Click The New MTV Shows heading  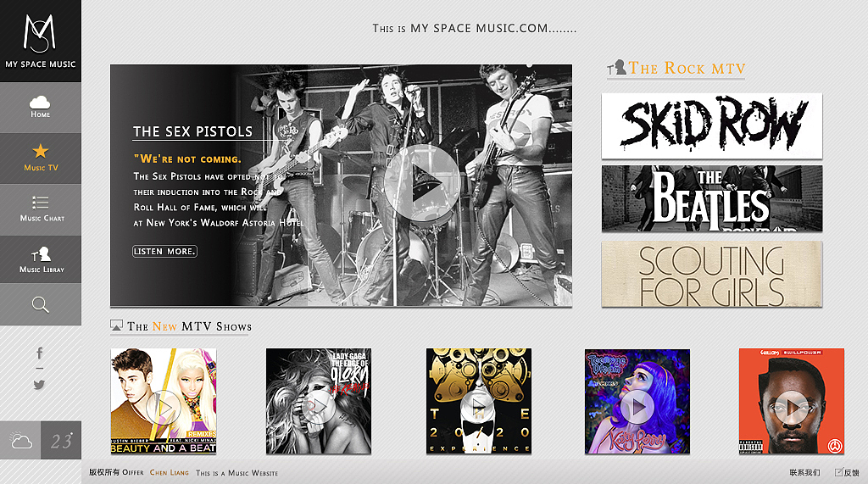coord(189,326)
